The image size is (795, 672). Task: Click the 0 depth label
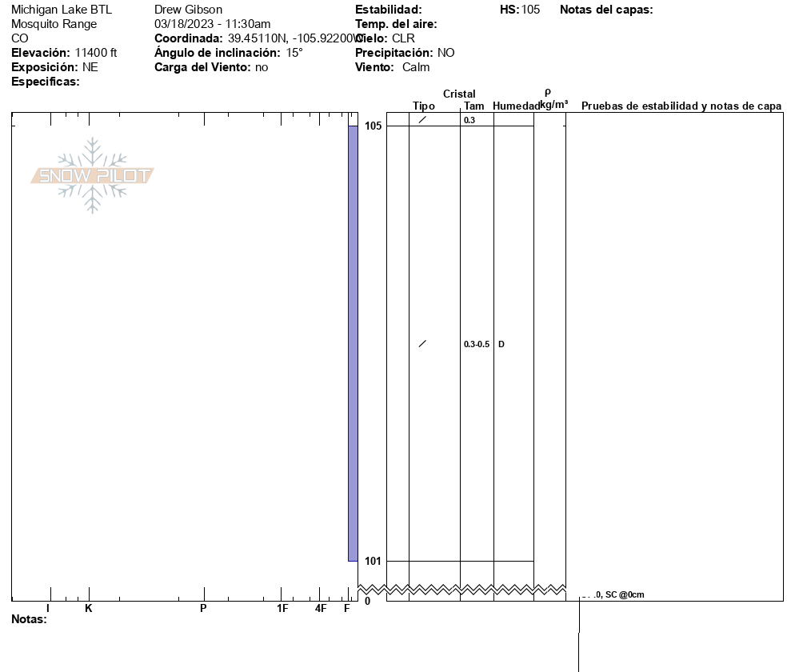coord(368,602)
